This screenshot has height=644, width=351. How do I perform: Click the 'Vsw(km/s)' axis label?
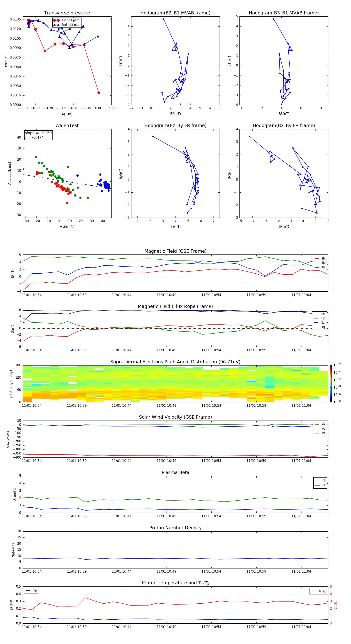(8, 439)
